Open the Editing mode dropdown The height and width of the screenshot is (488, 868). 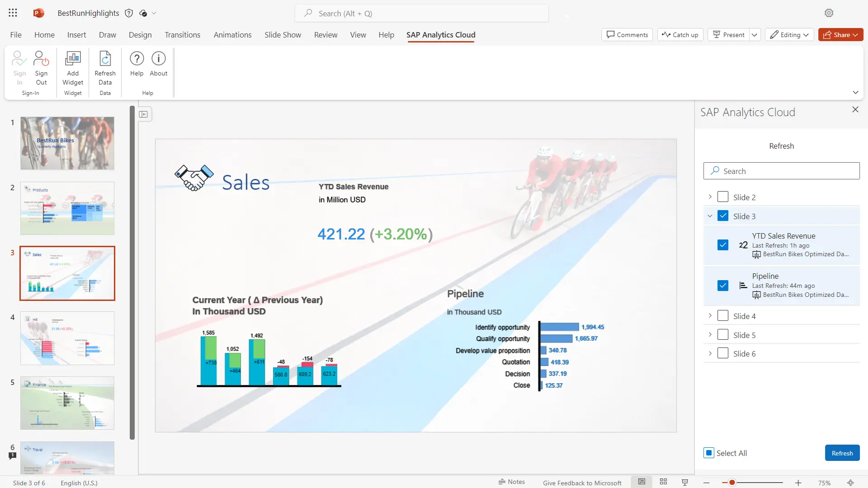(x=789, y=35)
